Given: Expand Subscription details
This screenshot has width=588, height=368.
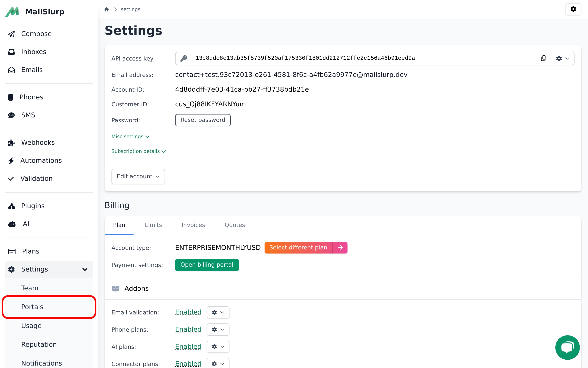Looking at the screenshot, I should point(139,151).
